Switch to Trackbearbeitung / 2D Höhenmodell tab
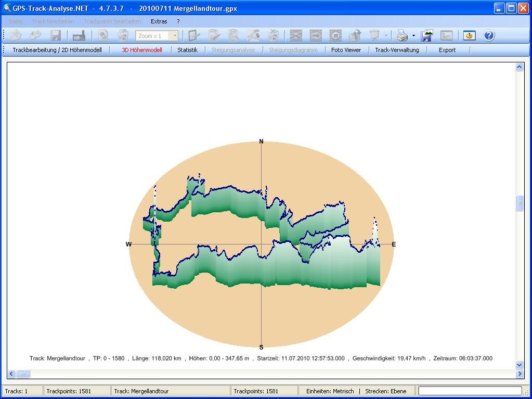This screenshot has width=532, height=399. (x=57, y=50)
